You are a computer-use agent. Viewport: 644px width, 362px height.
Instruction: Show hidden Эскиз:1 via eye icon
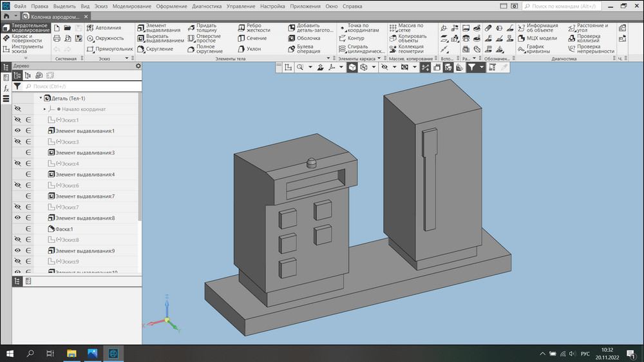17,120
